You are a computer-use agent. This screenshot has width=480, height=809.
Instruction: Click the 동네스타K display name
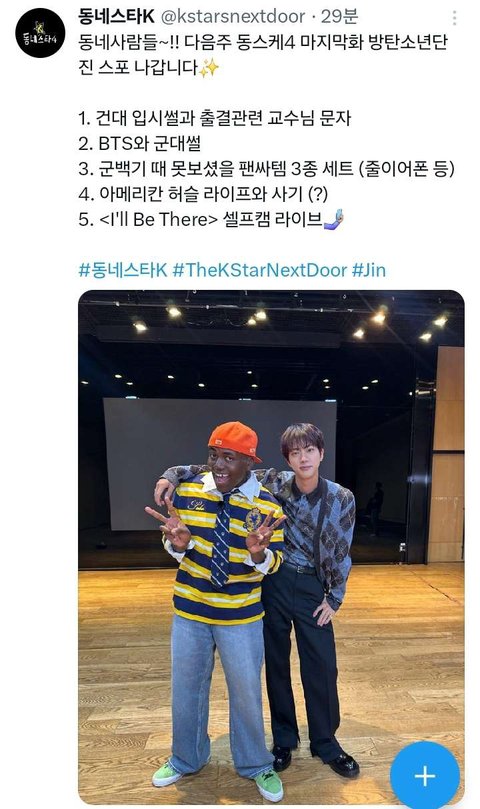click(x=116, y=17)
